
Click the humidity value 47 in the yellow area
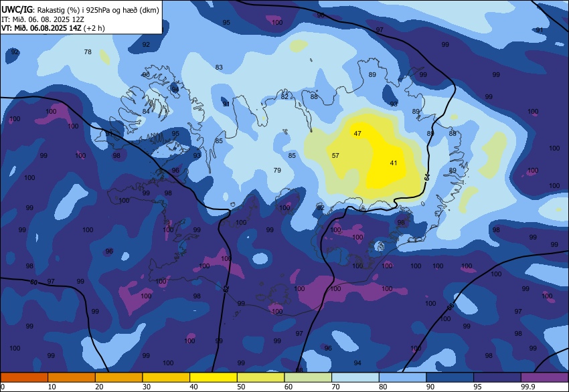point(357,133)
